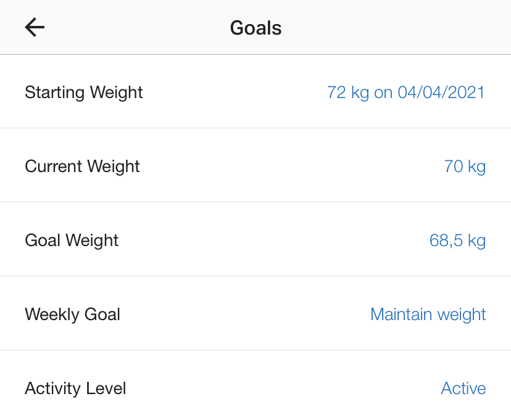Screen dimensions: 511x420
Task: Open the Current Weight row
Action: [x=255, y=167]
